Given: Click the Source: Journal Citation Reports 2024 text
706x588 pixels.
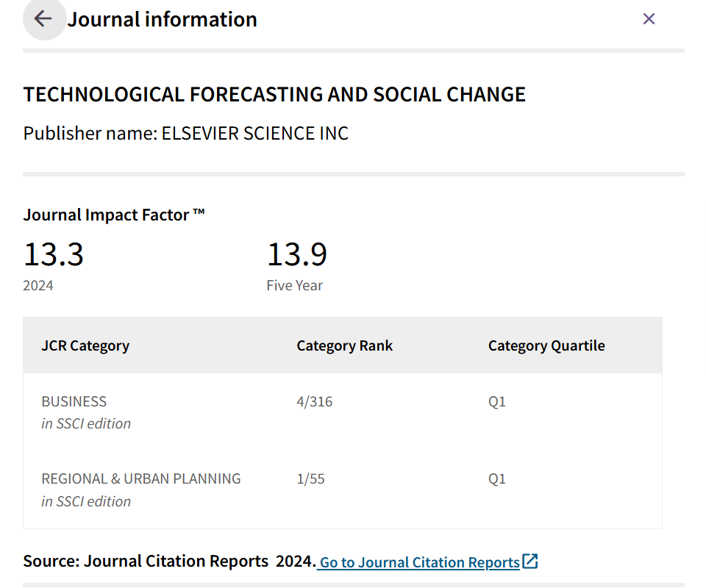Looking at the screenshot, I should coord(169,562).
